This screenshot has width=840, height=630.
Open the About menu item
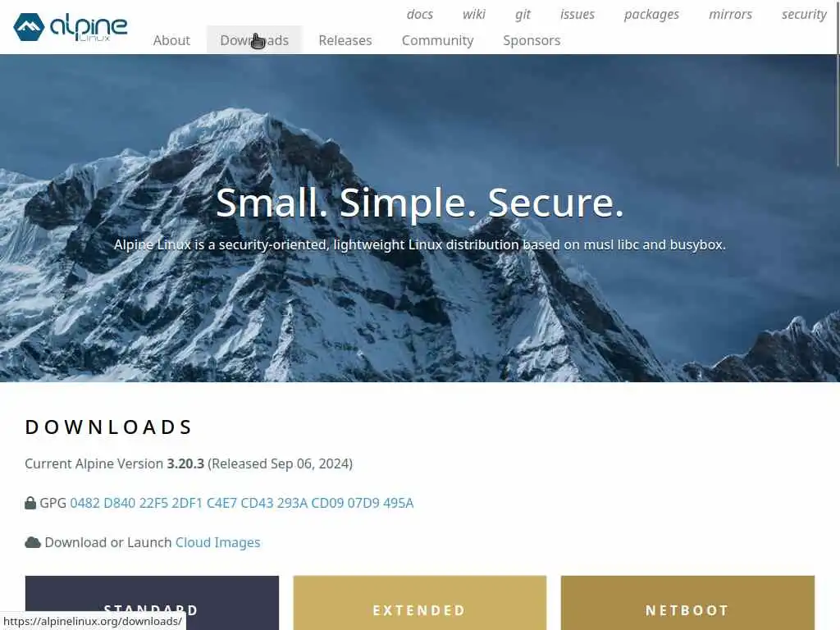(171, 40)
